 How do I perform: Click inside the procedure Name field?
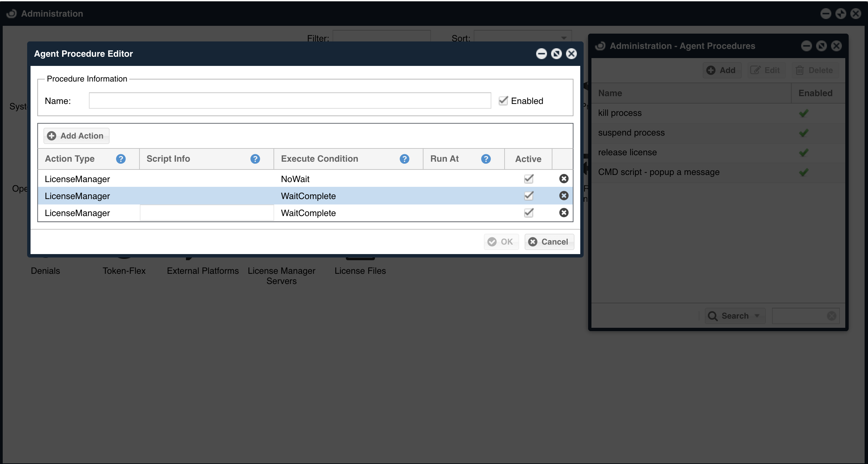tap(290, 101)
